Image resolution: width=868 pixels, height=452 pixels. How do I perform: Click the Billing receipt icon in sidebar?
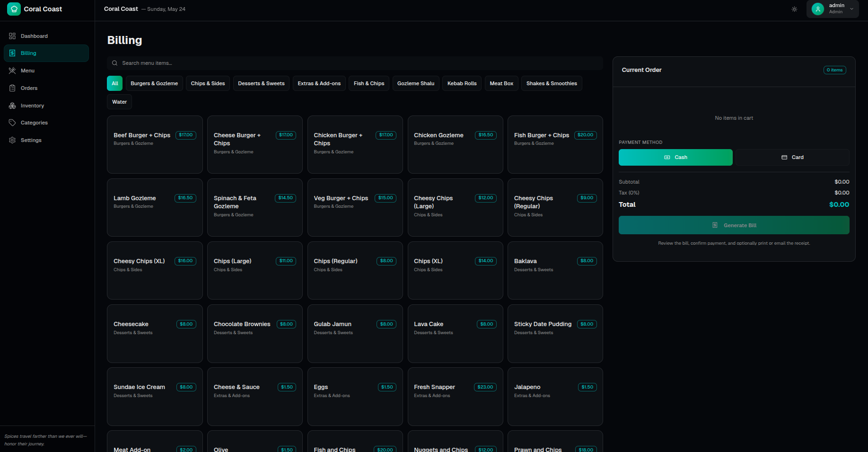tap(12, 53)
